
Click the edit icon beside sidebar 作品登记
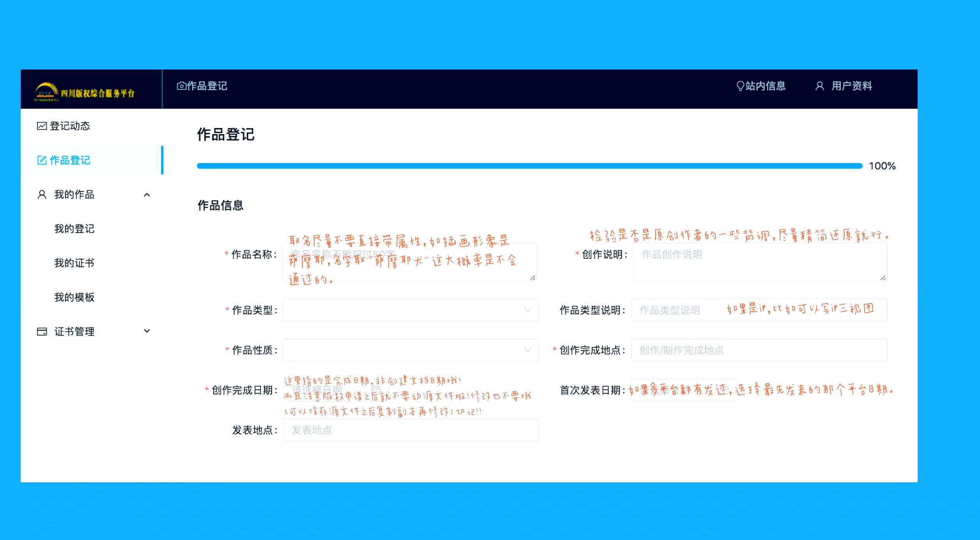[x=42, y=160]
